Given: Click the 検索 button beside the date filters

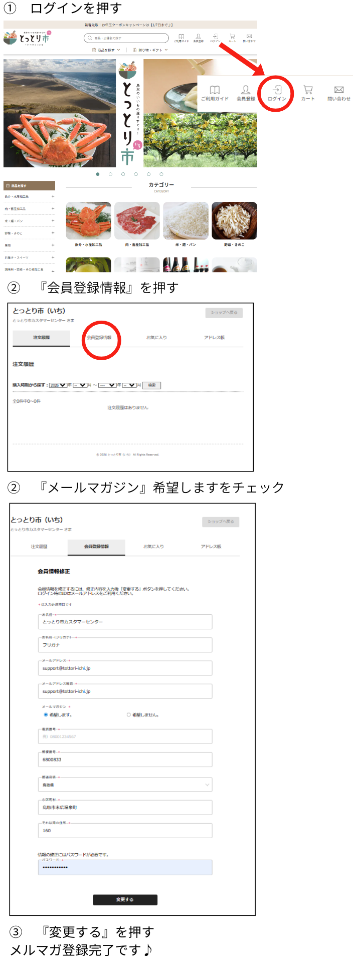Looking at the screenshot, I should (151, 385).
